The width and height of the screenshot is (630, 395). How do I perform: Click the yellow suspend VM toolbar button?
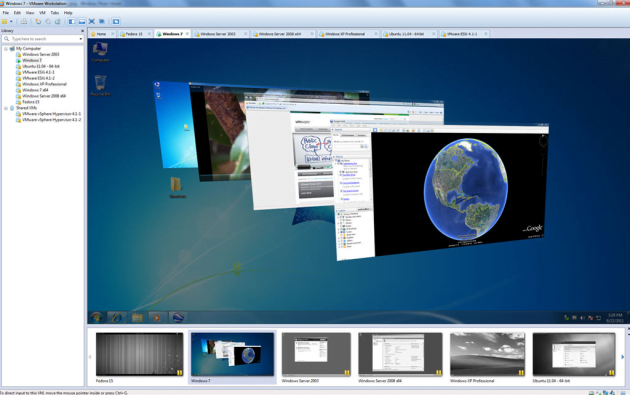4,21
